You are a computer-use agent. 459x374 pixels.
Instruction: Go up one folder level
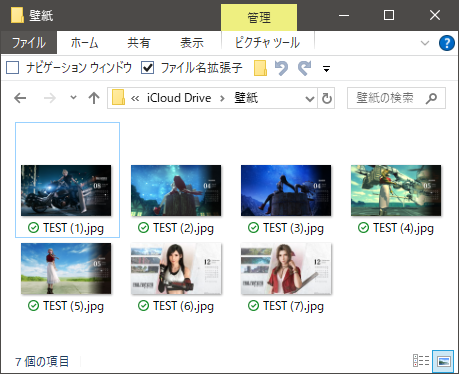(x=94, y=98)
